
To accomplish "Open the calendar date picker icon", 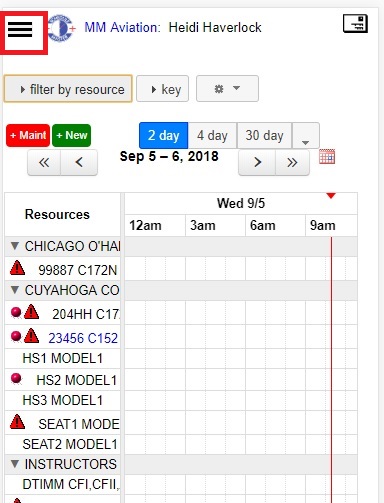I will click(x=327, y=157).
